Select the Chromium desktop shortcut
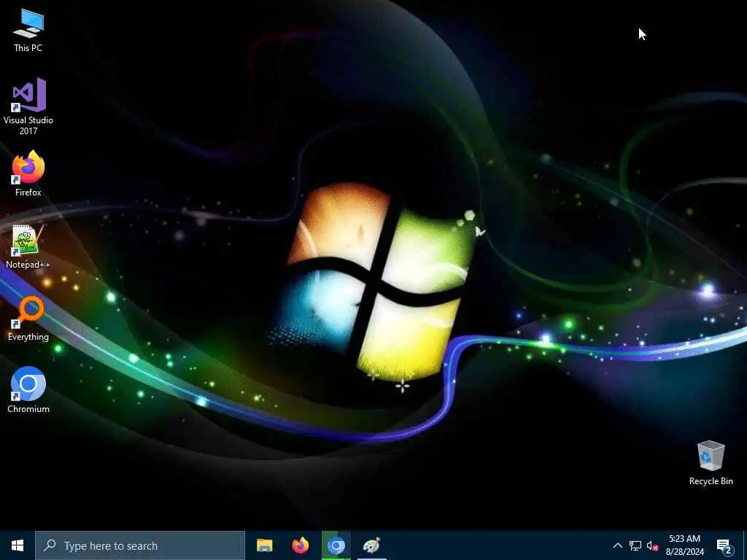The height and width of the screenshot is (560, 747). tap(28, 390)
